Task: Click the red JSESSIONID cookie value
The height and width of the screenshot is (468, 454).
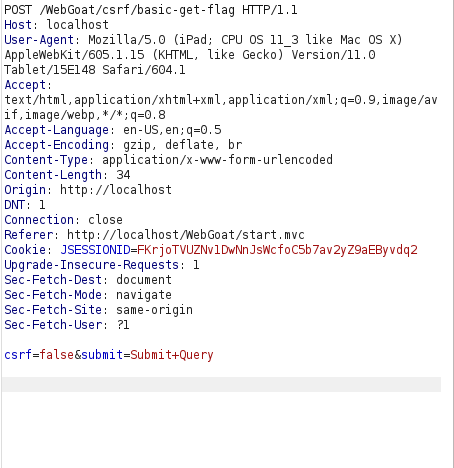Action: point(277,250)
